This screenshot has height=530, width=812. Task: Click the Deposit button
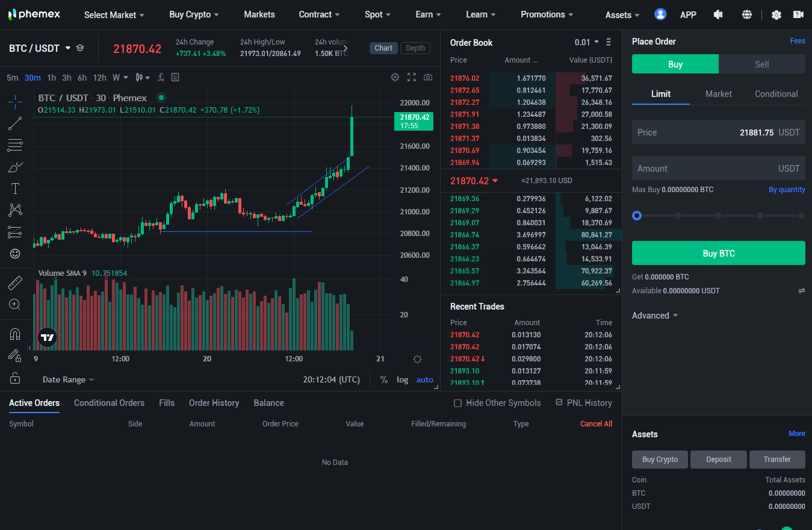[x=719, y=460]
